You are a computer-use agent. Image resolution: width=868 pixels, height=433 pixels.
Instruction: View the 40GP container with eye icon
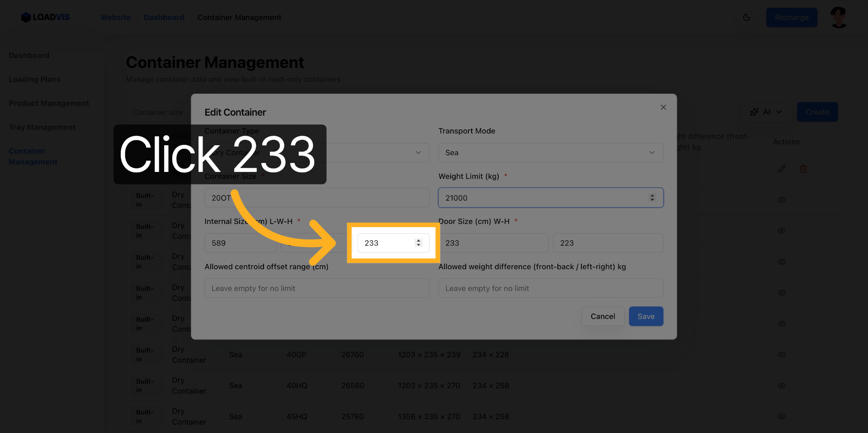click(x=781, y=355)
